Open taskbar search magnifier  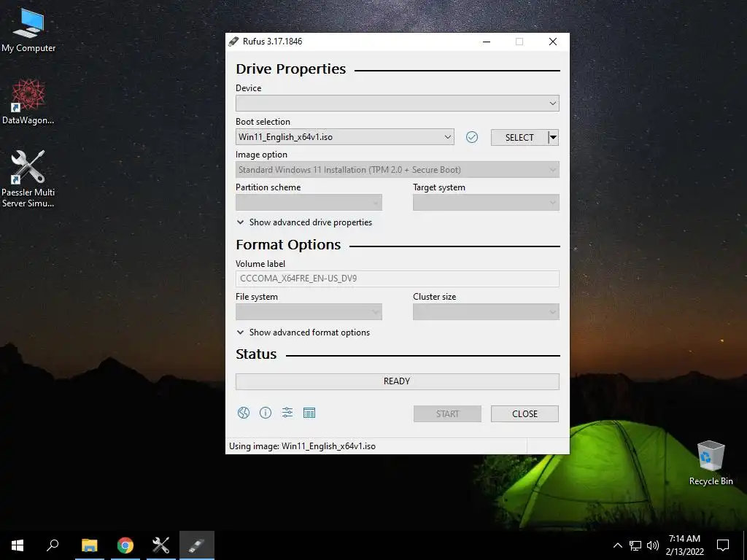(53, 545)
